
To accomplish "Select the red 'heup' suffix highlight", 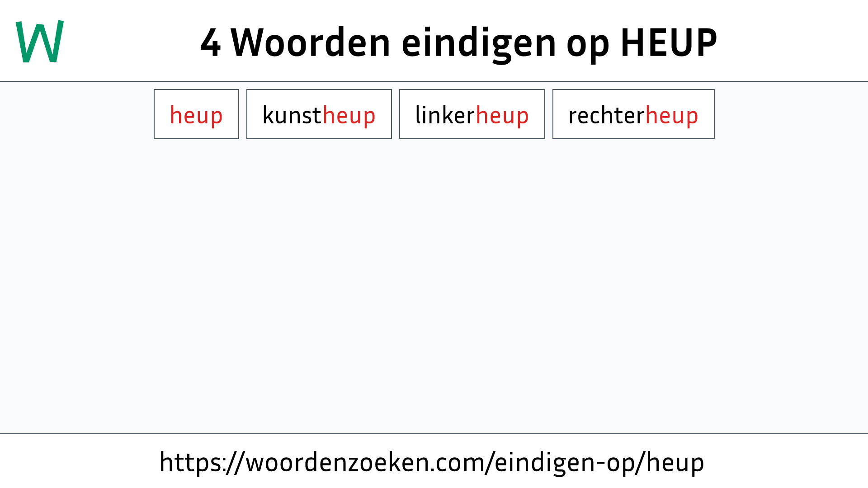I will (196, 114).
